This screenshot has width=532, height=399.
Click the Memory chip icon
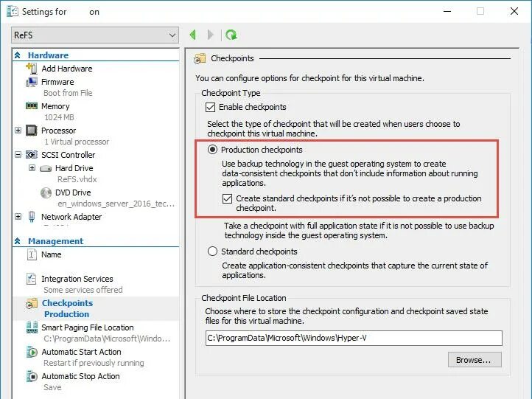[x=32, y=106]
